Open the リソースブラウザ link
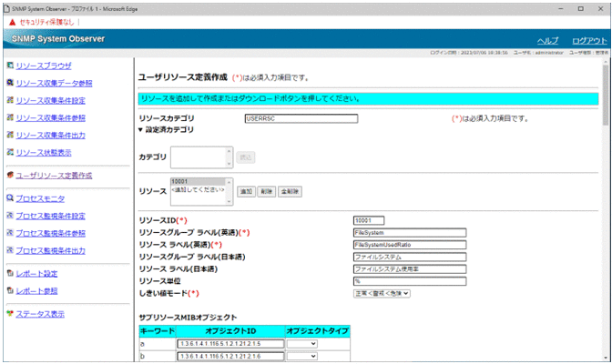Image resolution: width=612 pixels, height=364 pixels. 44,66
